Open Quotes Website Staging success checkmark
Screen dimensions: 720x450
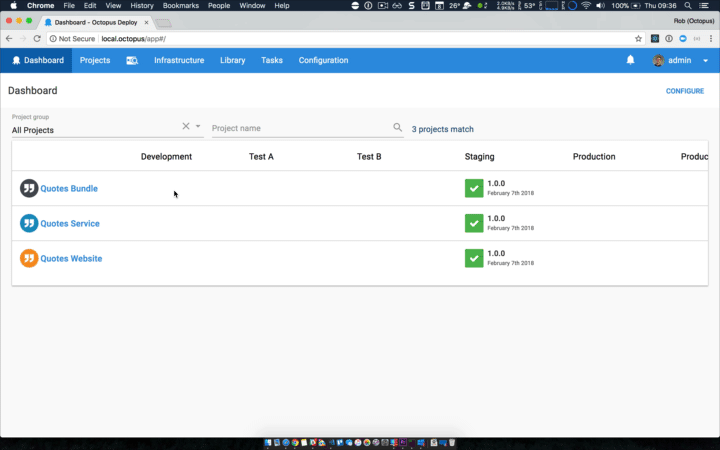[x=474, y=258]
